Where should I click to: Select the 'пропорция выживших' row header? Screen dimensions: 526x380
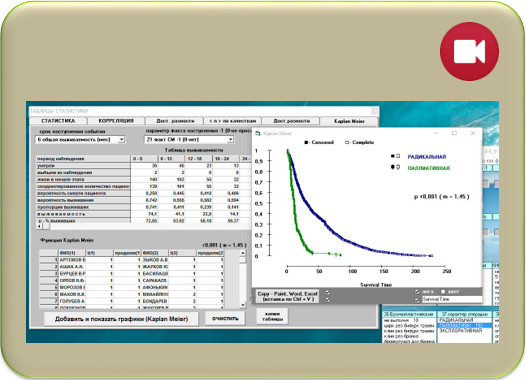(83, 207)
